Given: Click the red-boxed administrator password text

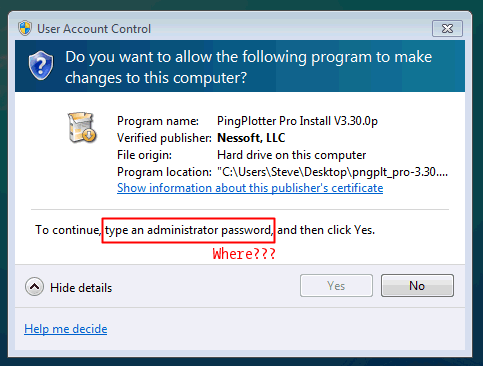Looking at the screenshot, I should [188, 230].
